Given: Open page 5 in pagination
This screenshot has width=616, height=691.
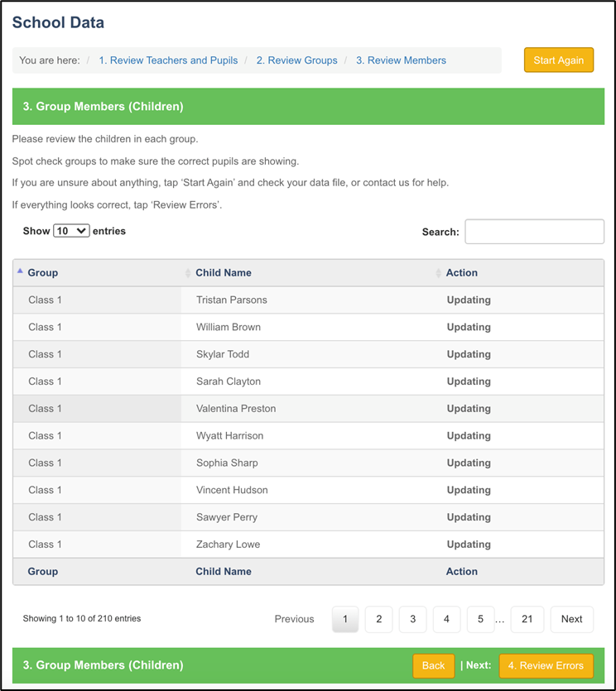Looking at the screenshot, I should pyautogui.click(x=479, y=619).
